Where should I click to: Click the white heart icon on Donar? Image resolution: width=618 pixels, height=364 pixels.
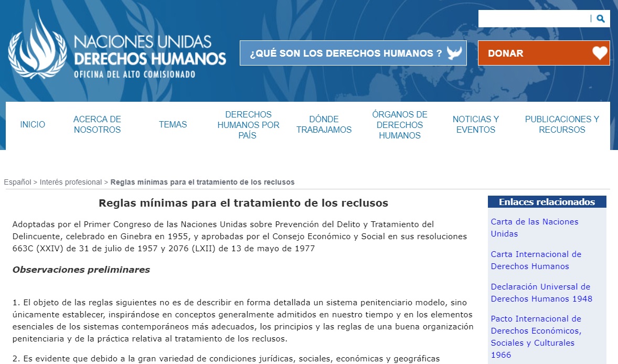(x=600, y=53)
